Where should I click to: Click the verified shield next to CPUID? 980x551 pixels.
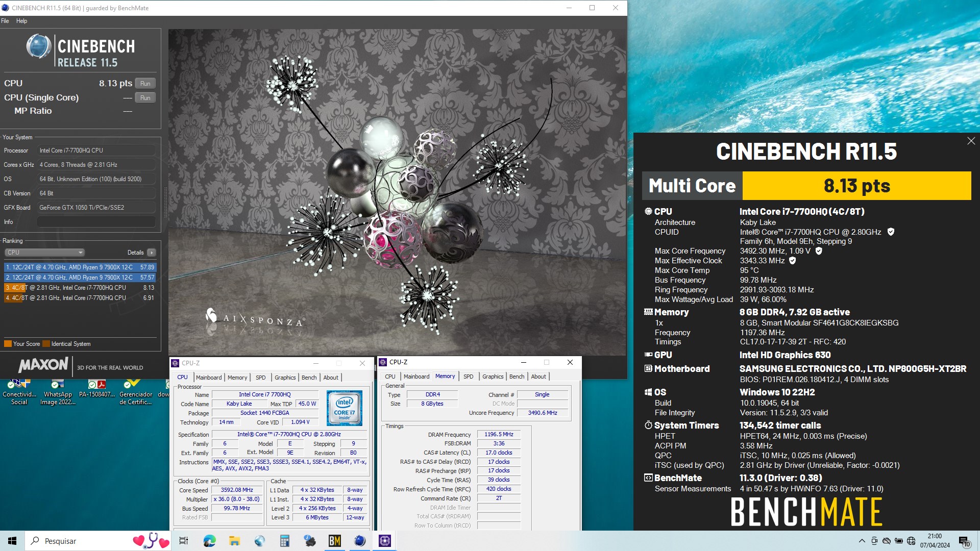[891, 232]
